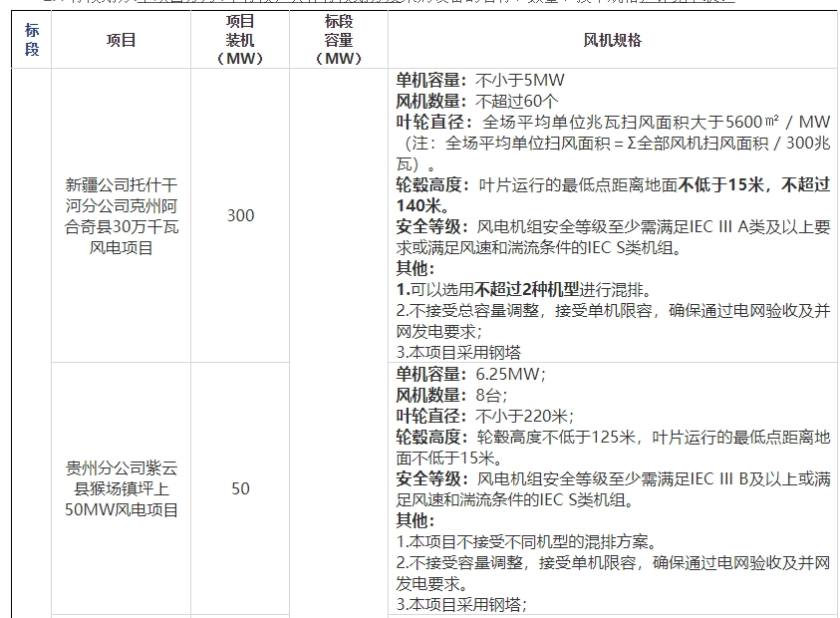
Task: Click the line 风机数量：8台
Action: [451, 395]
